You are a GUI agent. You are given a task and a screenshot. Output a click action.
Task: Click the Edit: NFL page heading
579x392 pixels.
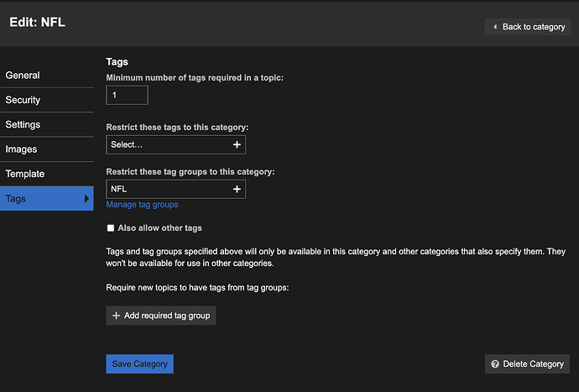pos(37,22)
